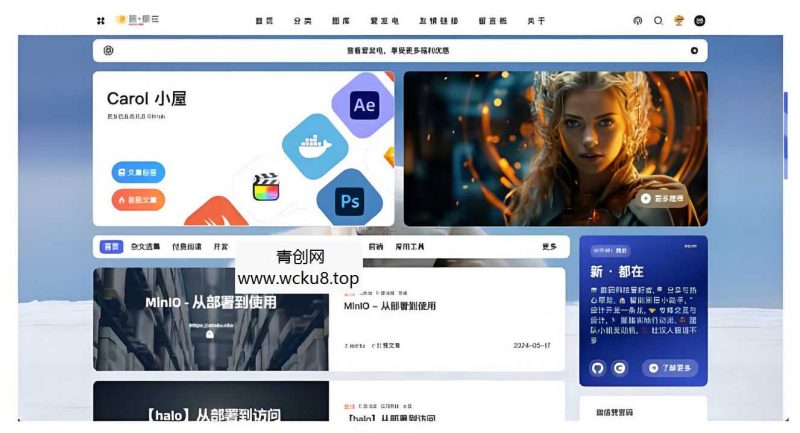
Task: Click the 新 · 都在 heading in blue card
Action: tap(616, 272)
